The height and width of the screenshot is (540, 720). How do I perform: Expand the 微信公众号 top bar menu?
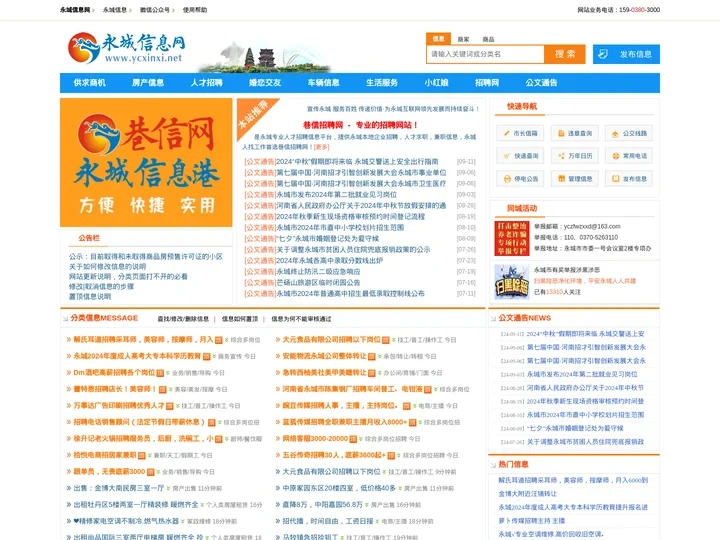[x=157, y=10]
